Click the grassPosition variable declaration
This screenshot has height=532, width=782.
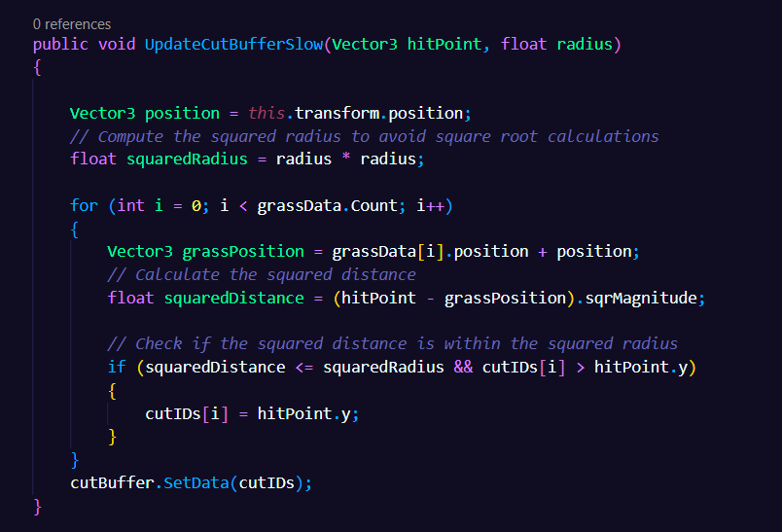(243, 252)
